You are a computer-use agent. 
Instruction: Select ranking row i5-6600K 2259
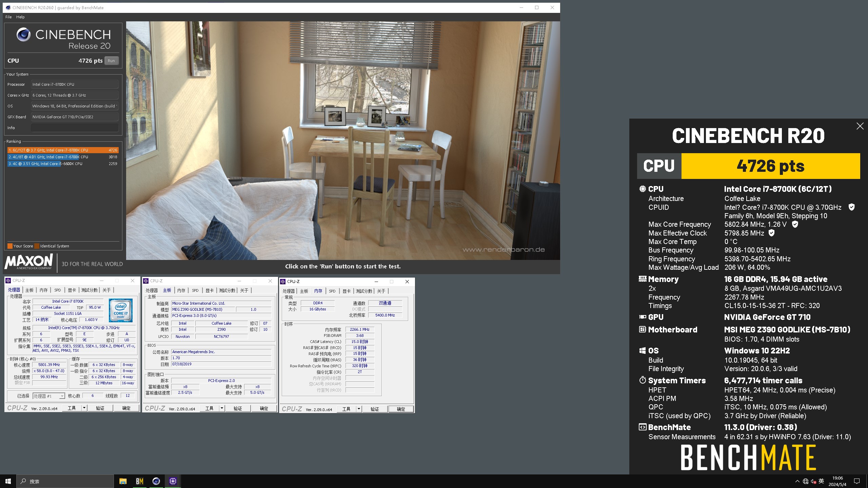[x=63, y=164]
